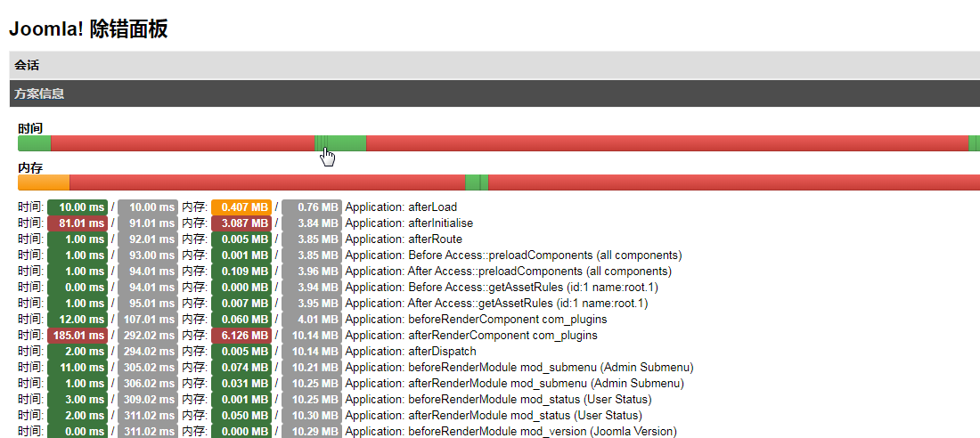Image resolution: width=980 pixels, height=438 pixels.
Task: Select the 292.02 ms cumulative time badge
Action: coord(148,336)
